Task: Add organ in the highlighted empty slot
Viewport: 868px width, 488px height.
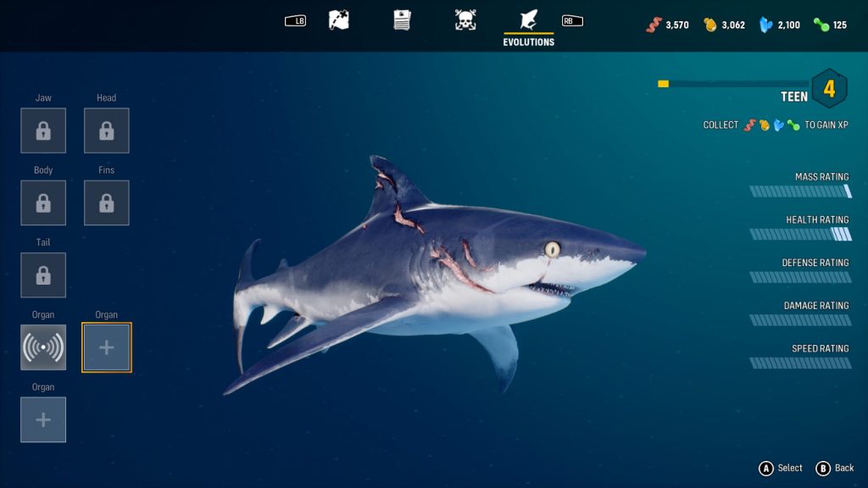Action: click(x=107, y=347)
